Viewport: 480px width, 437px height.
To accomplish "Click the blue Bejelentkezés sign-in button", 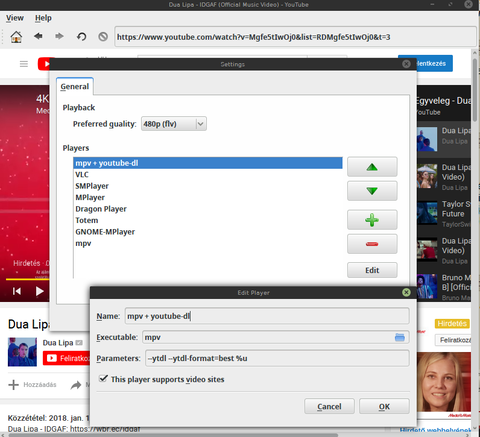I will 434,63.
